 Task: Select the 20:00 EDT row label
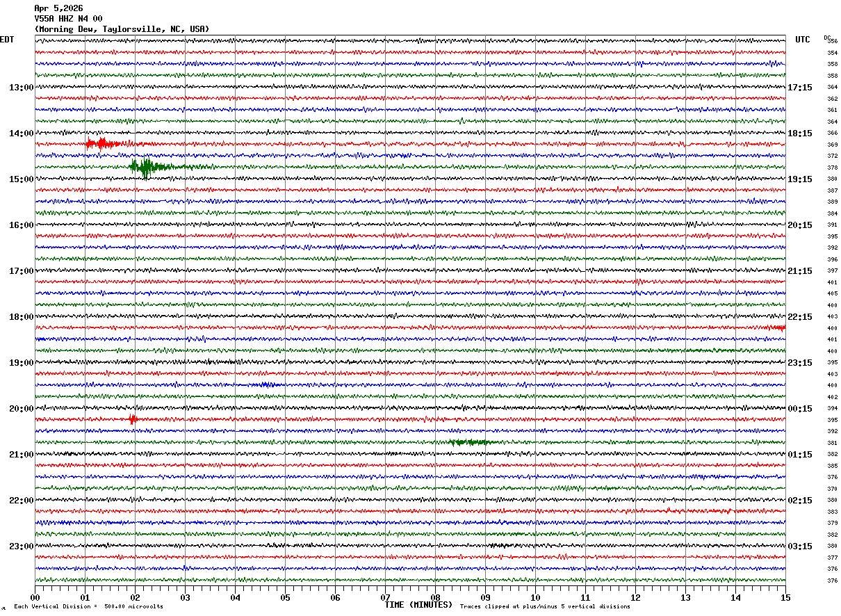click(x=21, y=409)
